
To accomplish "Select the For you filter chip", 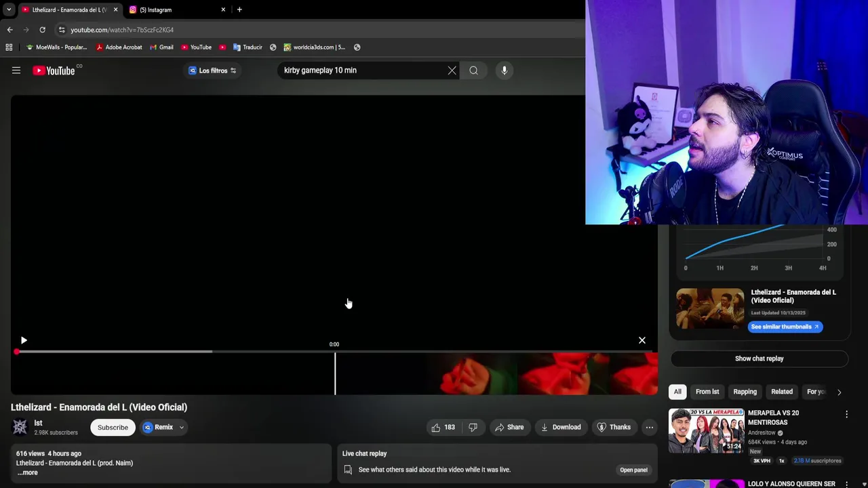I will pyautogui.click(x=816, y=392).
